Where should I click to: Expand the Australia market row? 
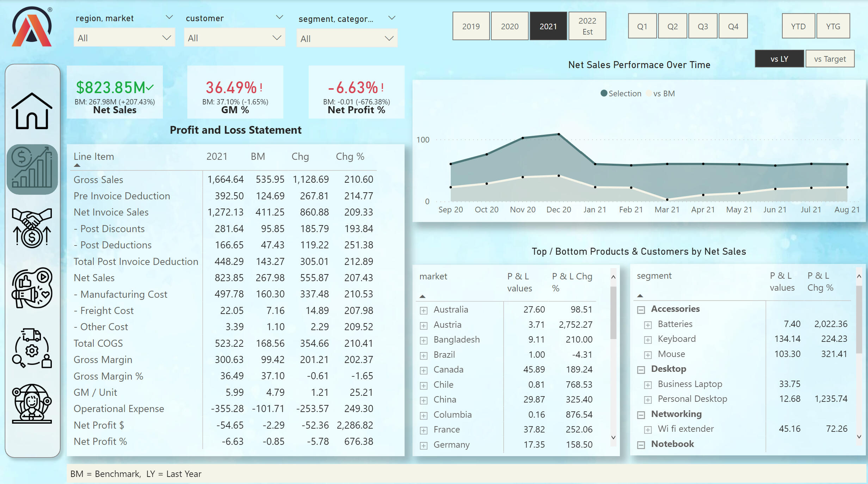(x=424, y=310)
